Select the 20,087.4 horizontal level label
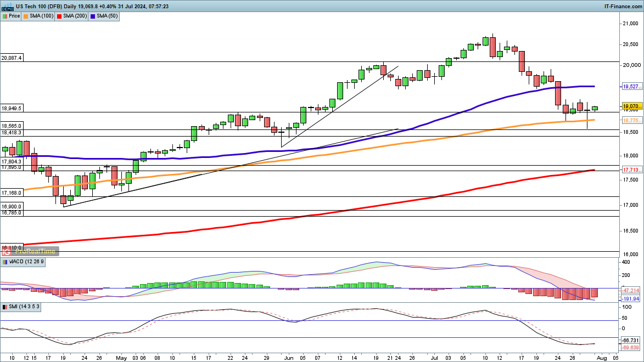The image size is (644, 362). (12, 58)
